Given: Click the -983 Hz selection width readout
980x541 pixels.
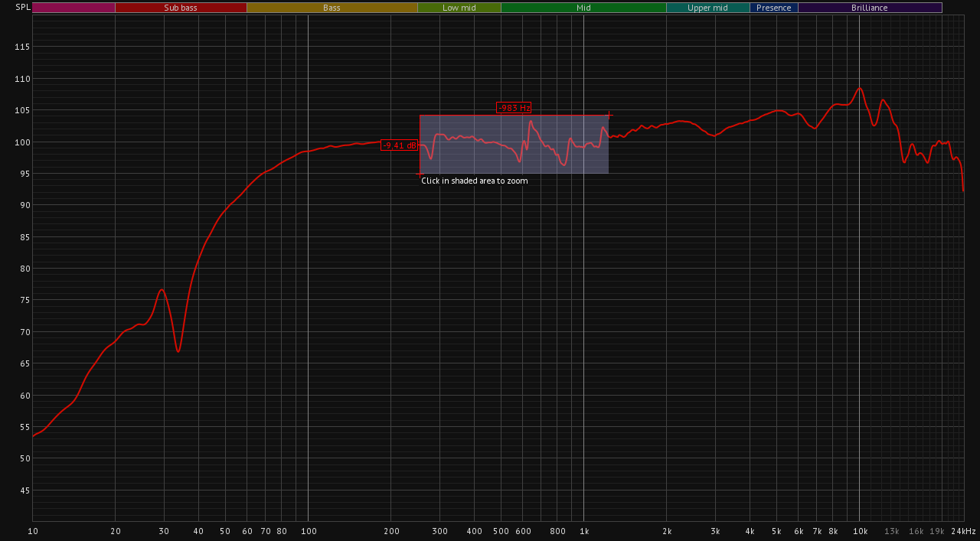Looking at the screenshot, I should tap(514, 108).
